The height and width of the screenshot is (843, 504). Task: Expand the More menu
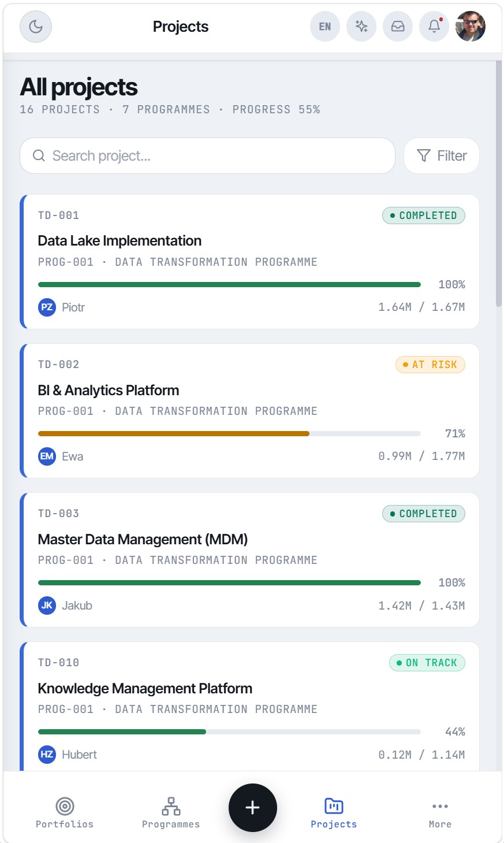click(x=440, y=813)
